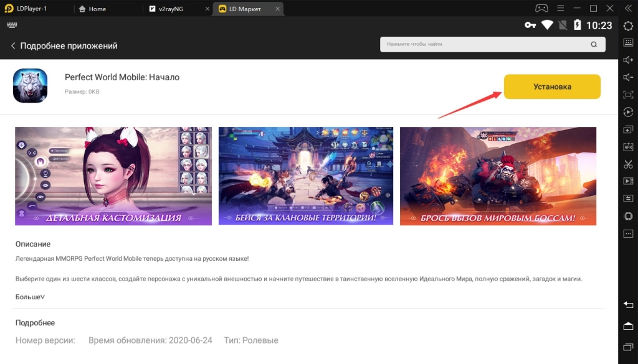Go back via Подробнее приложений arrow
This screenshot has width=638, height=364.
[x=14, y=46]
